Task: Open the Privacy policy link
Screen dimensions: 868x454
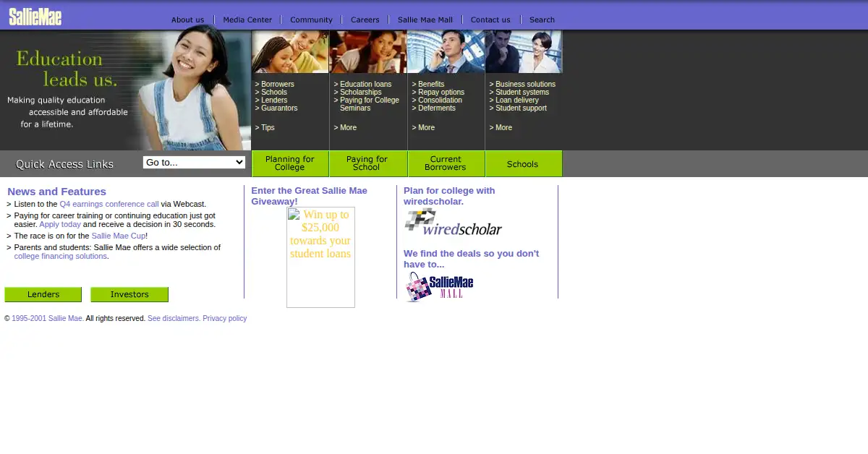Action: (225, 319)
